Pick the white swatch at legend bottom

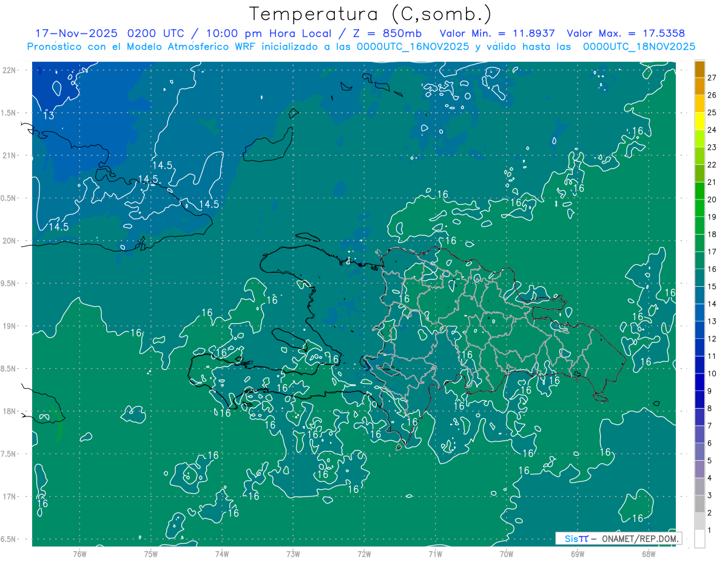pos(700,539)
